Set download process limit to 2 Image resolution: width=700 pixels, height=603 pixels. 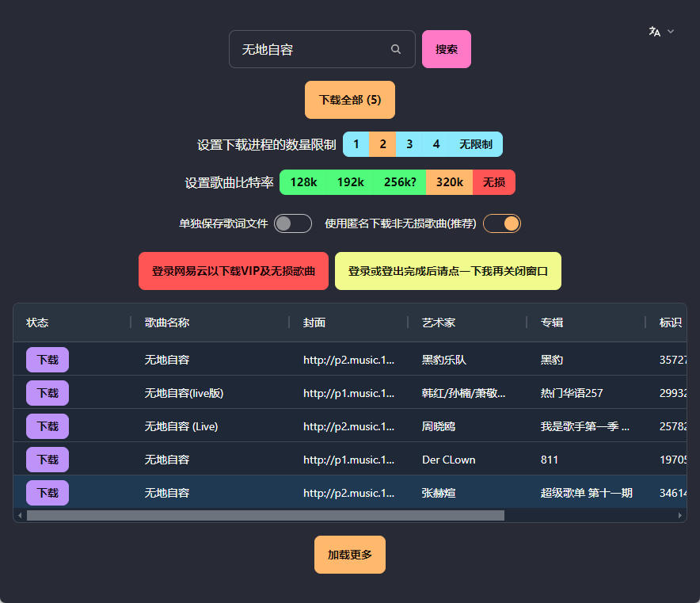[x=382, y=144]
